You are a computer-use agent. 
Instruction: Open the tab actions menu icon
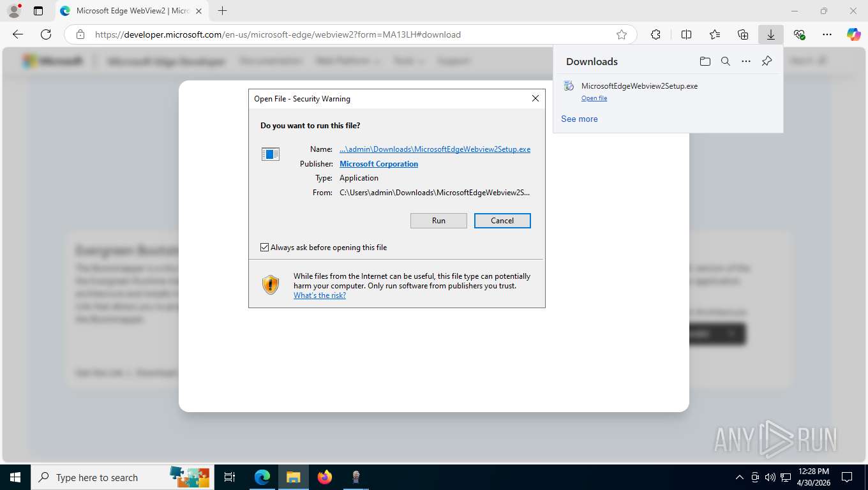pos(38,11)
